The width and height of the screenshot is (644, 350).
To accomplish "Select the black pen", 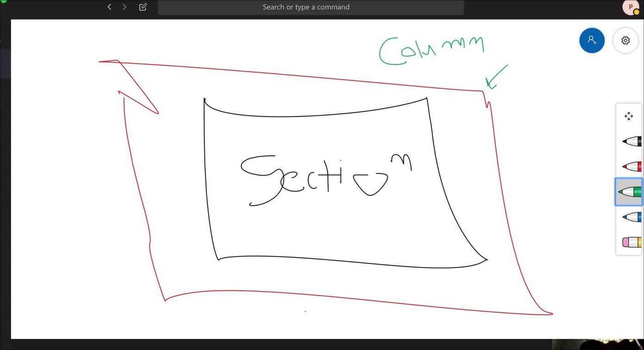I will coord(632,141).
